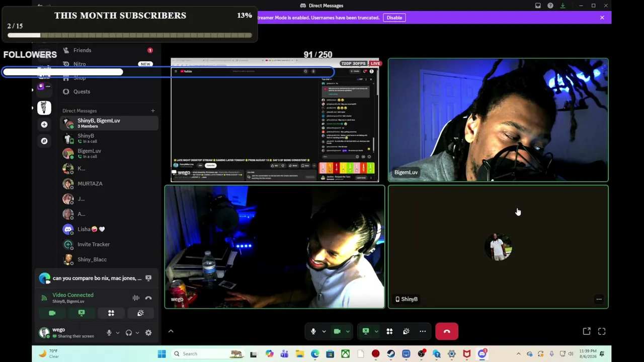Screen dimensions: 644x362
Task: Dismiss the Streamer Mode banner
Action: coord(602,18)
